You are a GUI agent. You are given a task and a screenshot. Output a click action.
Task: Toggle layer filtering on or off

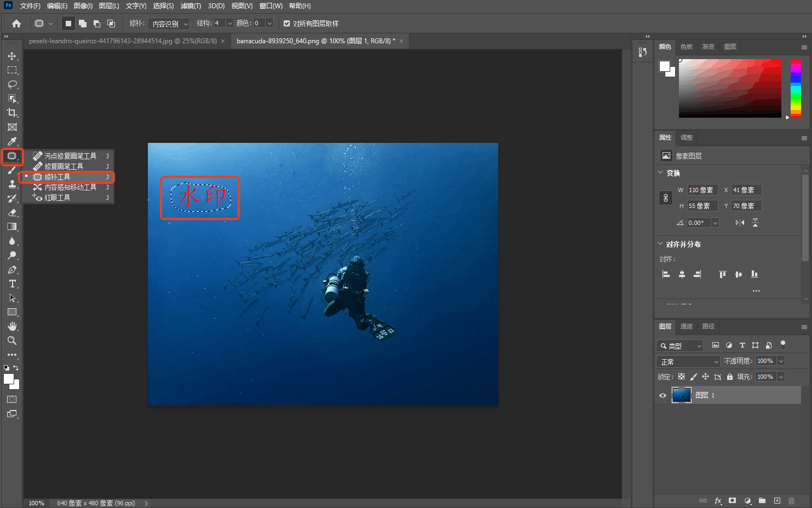pyautogui.click(x=783, y=345)
